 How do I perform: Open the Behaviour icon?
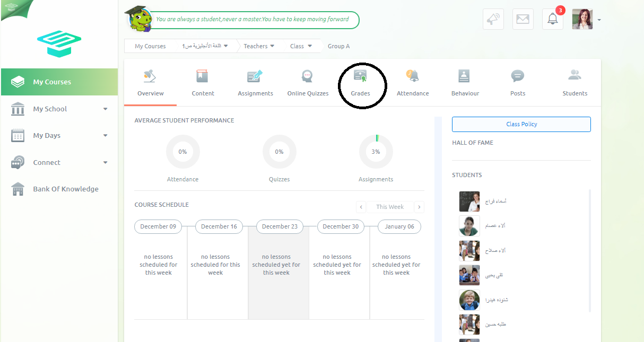[x=464, y=76]
